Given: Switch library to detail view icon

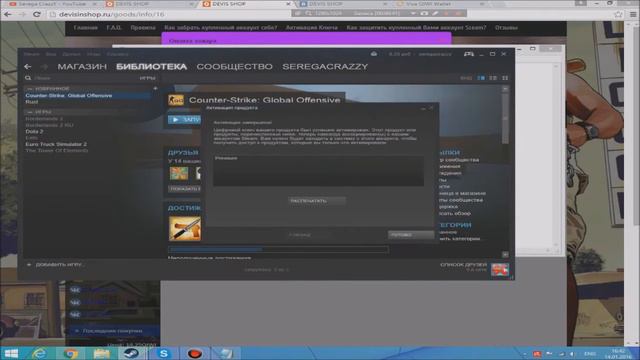Looking at the screenshot, I should [481, 78].
